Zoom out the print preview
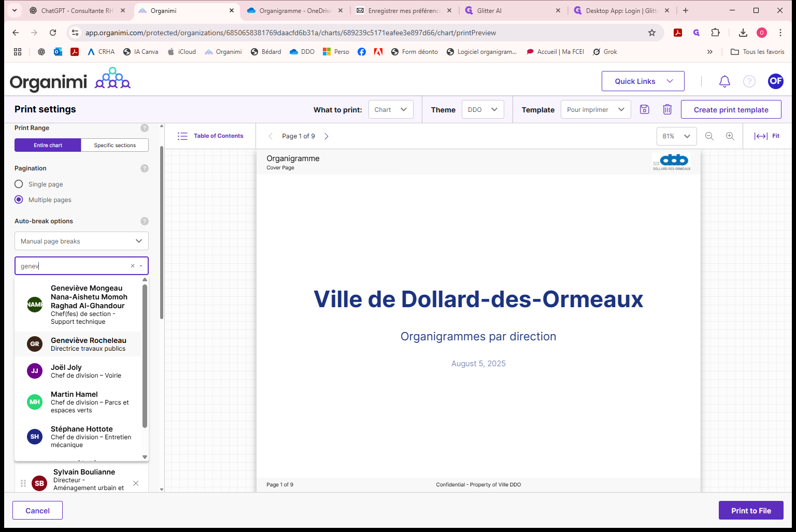This screenshot has height=532, width=796. pos(709,136)
